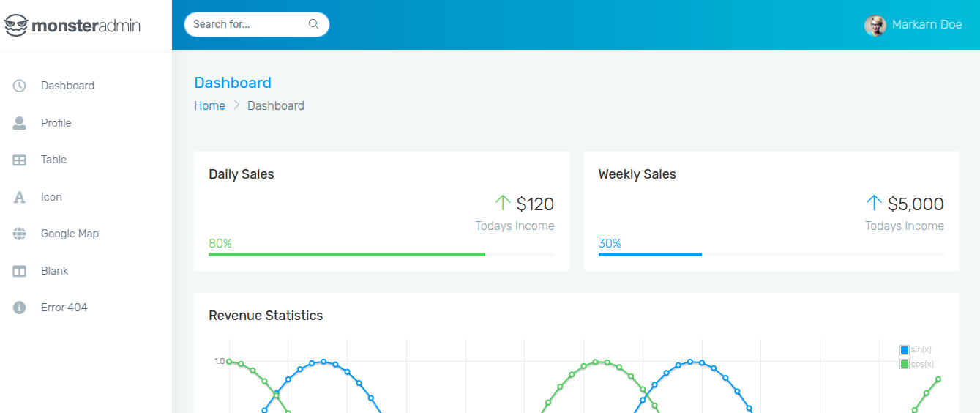Click the user silhouette icon for Profile
Viewport: 980px width, 413px height.
[20, 123]
